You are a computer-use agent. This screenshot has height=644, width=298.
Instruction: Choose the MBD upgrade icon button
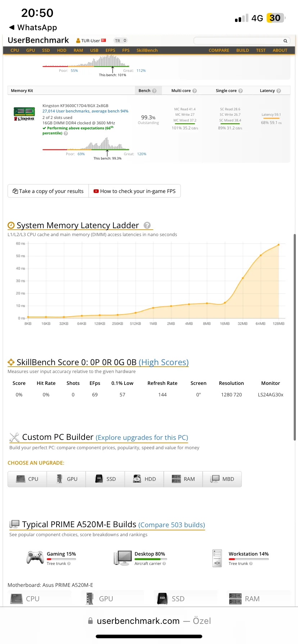222,479
